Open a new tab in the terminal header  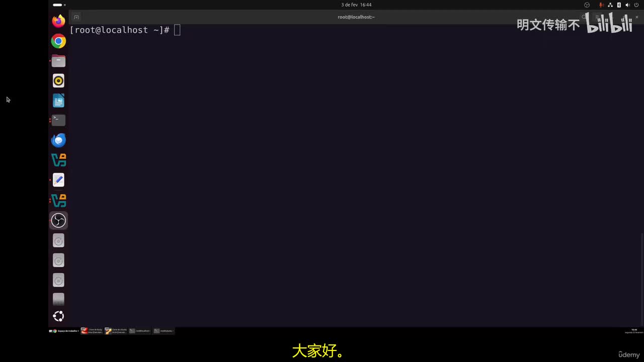pos(76,17)
